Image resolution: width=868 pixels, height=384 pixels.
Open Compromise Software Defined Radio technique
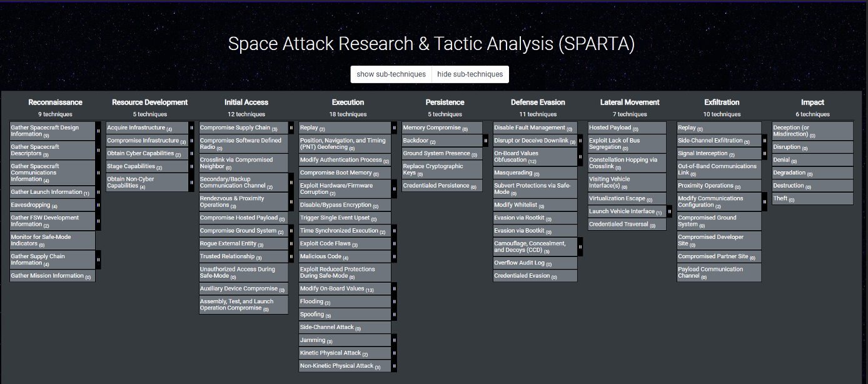(244, 144)
